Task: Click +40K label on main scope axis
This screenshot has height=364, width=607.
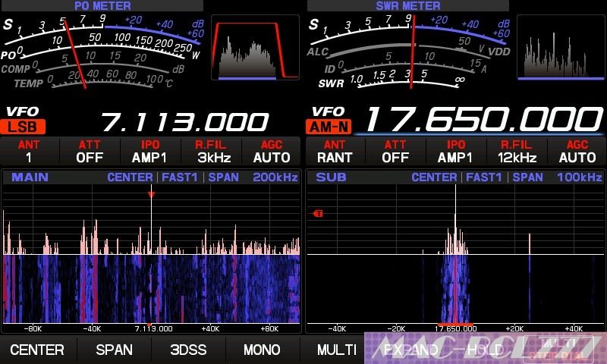Action: 210,329
